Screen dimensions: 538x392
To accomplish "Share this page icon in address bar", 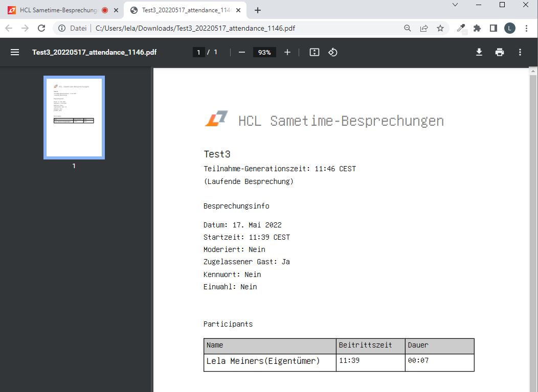I will tap(424, 28).
